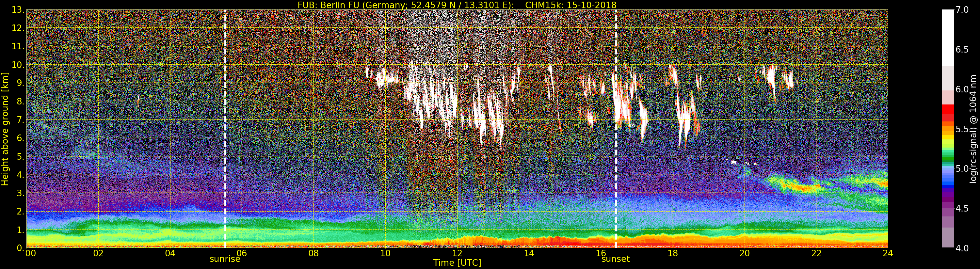This screenshot has width=980, height=269.
Task: Click the '6.5' value on the colorbar scale
Action: click(x=962, y=50)
